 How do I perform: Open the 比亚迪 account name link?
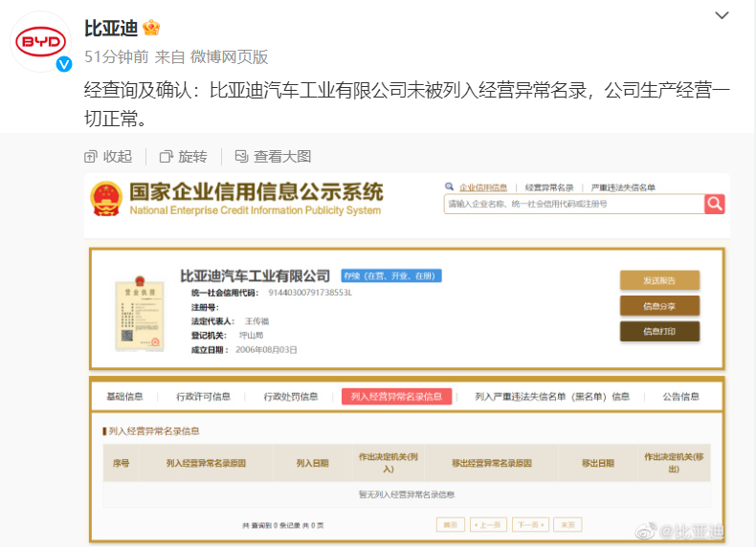point(111,28)
